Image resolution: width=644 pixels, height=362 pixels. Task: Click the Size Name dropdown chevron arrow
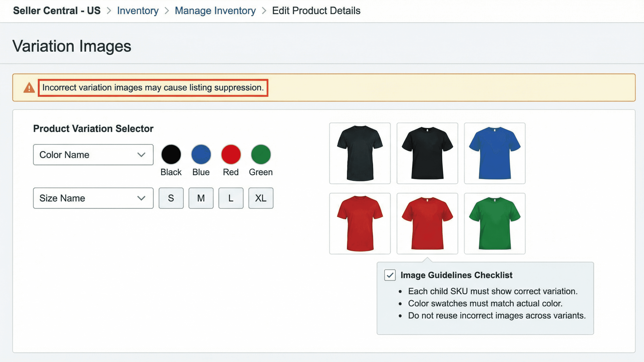[141, 198]
